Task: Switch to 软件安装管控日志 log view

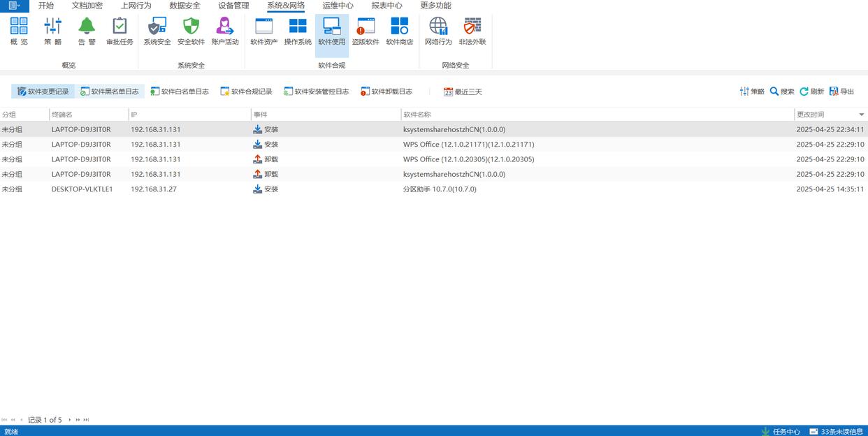Action: tap(316, 92)
